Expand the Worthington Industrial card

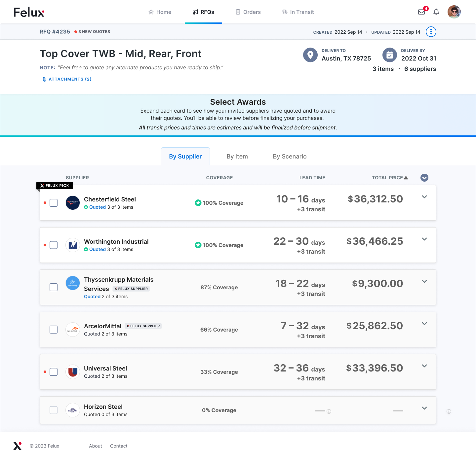(424, 239)
